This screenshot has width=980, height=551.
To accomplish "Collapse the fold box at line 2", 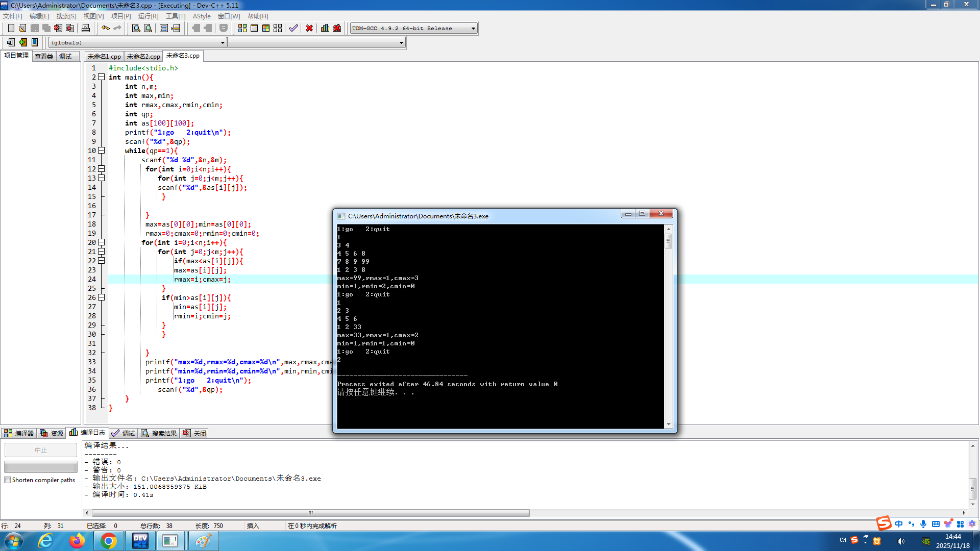I will (101, 77).
